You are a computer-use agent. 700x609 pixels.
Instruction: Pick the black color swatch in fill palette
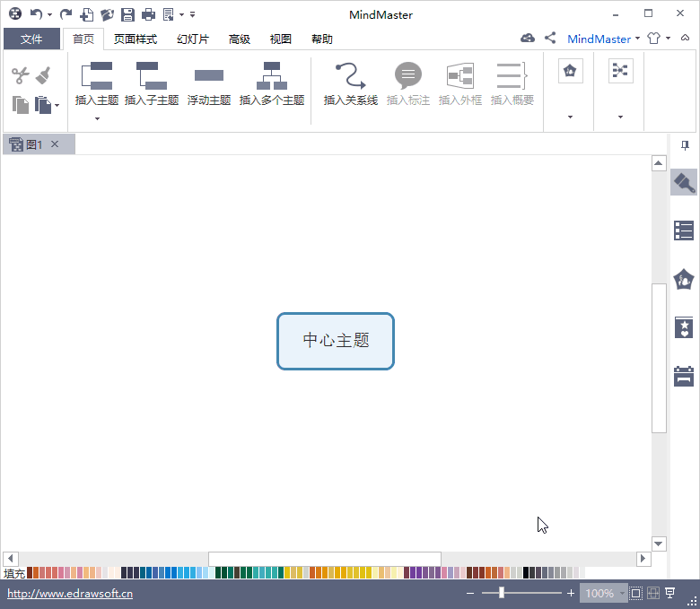click(x=526, y=572)
